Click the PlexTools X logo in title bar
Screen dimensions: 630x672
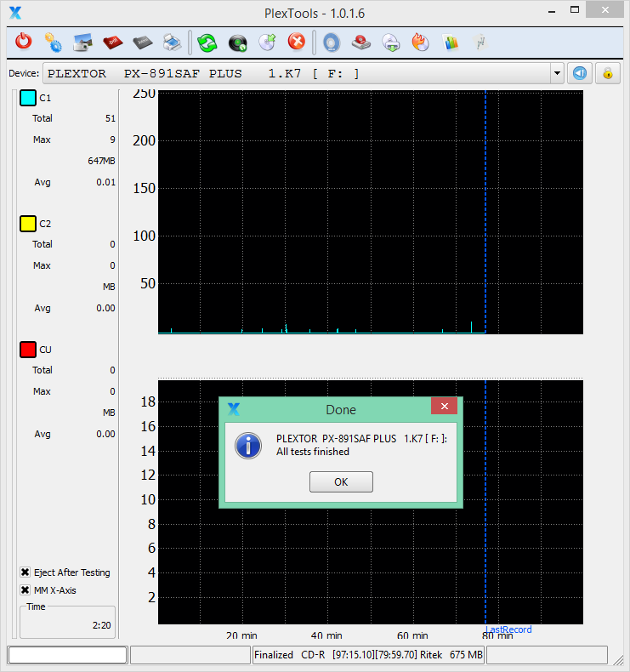[x=15, y=13]
